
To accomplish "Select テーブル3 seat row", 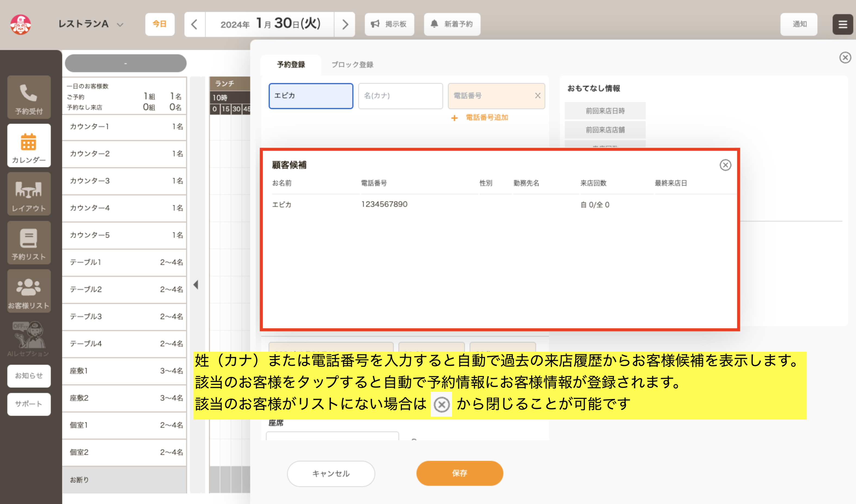I will [x=124, y=317].
